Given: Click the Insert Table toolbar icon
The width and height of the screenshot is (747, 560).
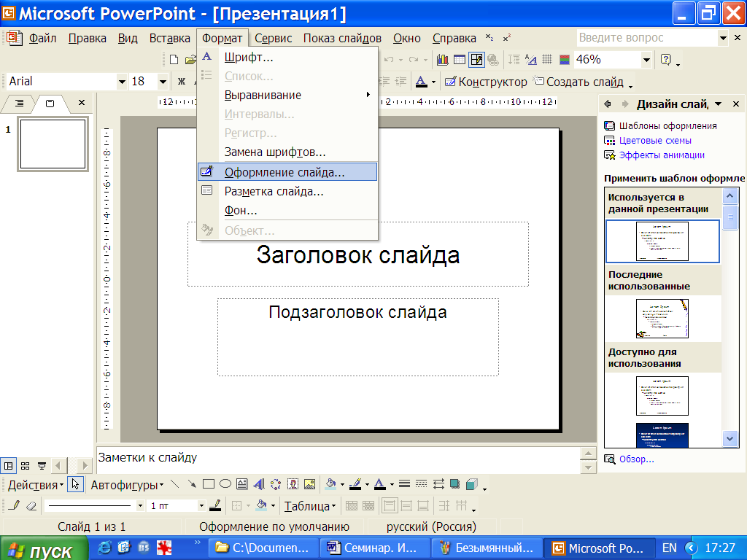Looking at the screenshot, I should (x=460, y=60).
